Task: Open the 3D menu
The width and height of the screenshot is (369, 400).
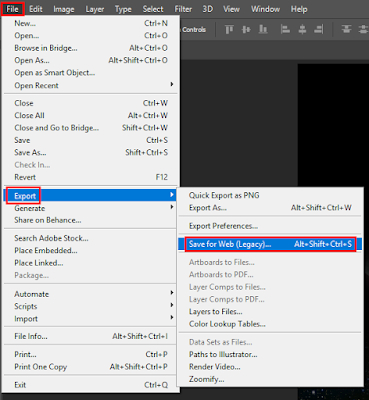Action: click(x=207, y=9)
